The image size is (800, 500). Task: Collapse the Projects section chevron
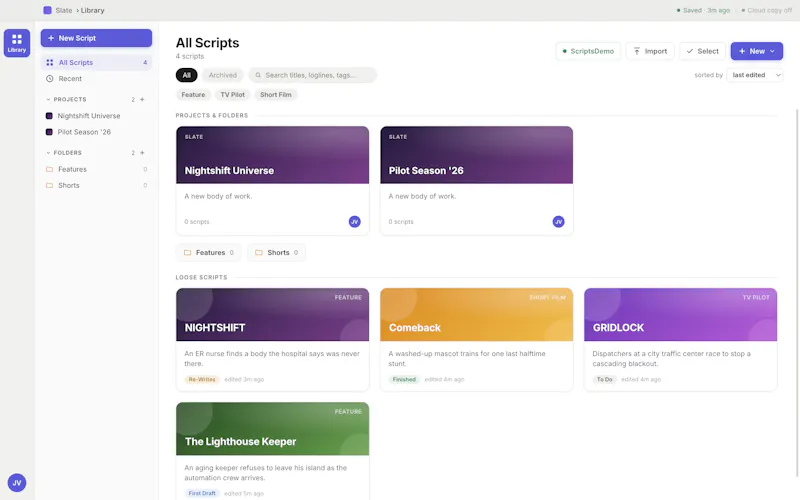[x=48, y=99]
